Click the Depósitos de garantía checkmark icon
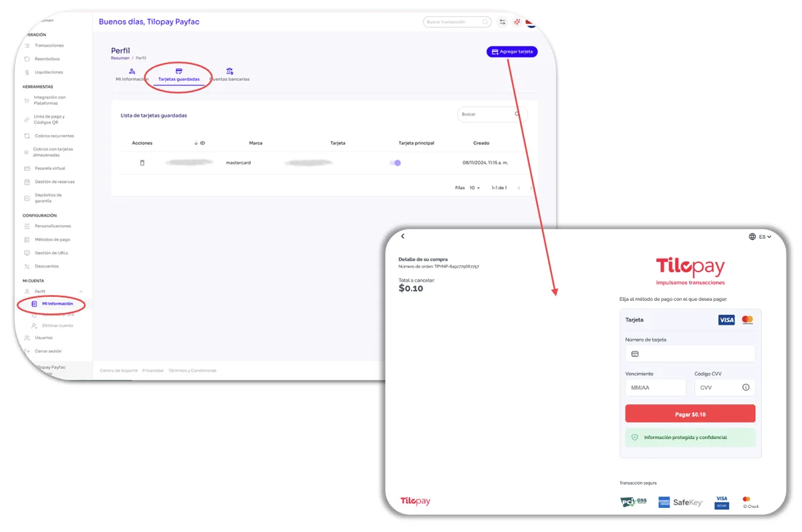The height and width of the screenshot is (532, 802). (x=27, y=198)
